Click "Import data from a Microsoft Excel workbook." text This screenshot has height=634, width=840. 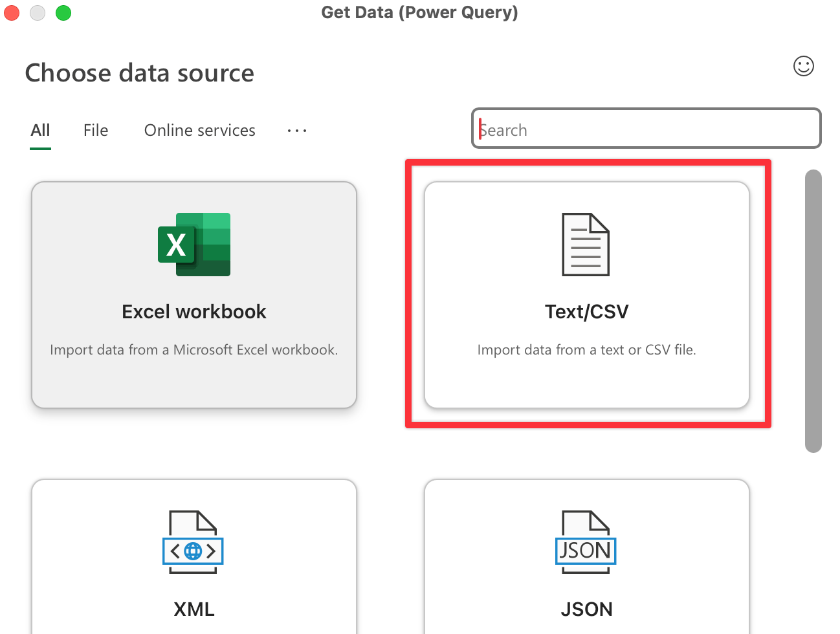[x=194, y=350]
